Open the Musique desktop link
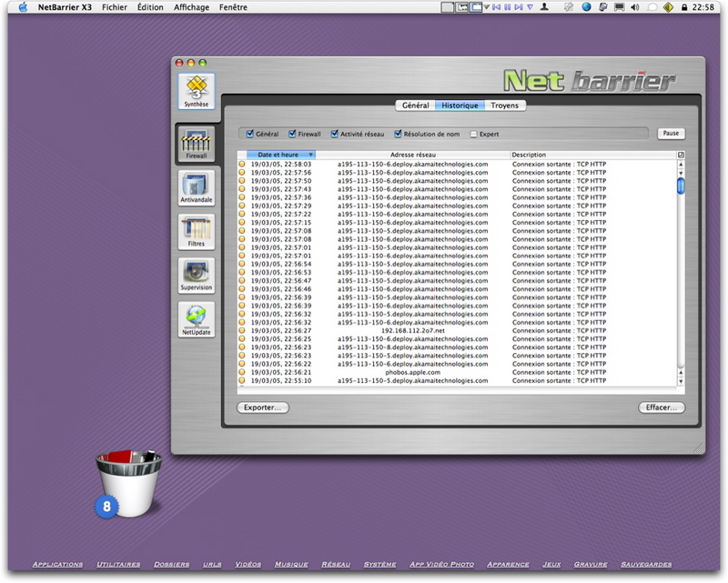 (291, 564)
